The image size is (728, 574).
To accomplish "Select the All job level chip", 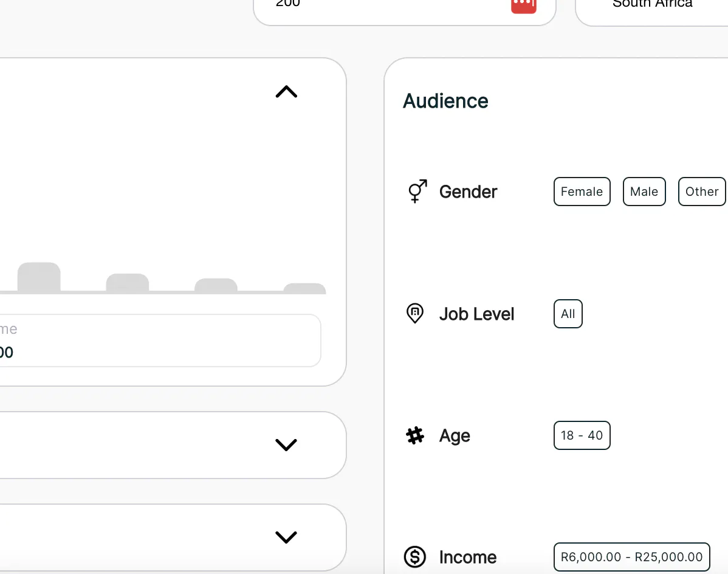I will click(568, 314).
